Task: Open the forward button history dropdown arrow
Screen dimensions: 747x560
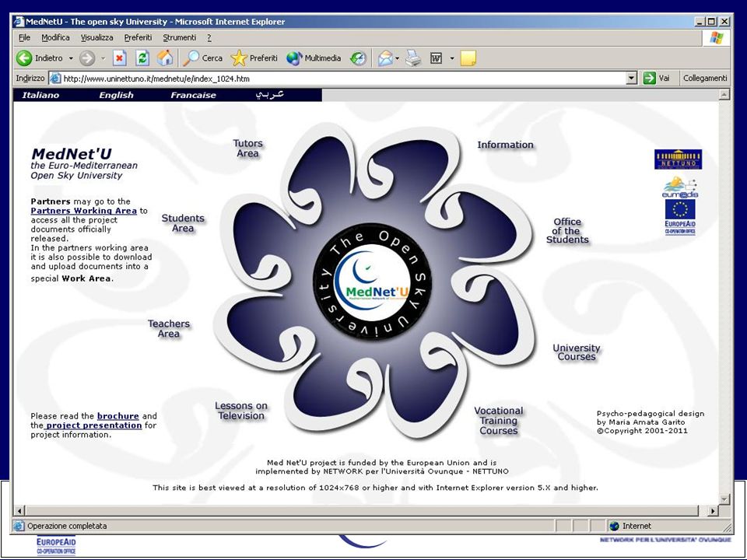Action: pyautogui.click(x=103, y=58)
